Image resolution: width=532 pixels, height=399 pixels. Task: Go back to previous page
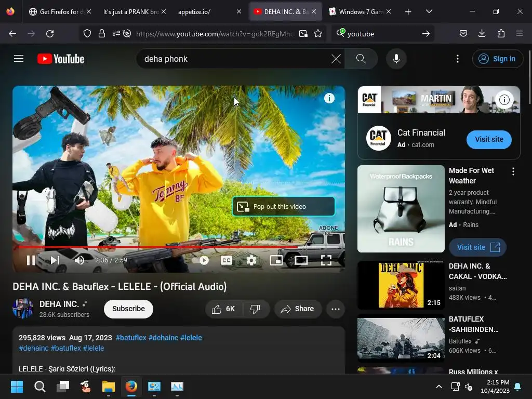[x=12, y=34]
